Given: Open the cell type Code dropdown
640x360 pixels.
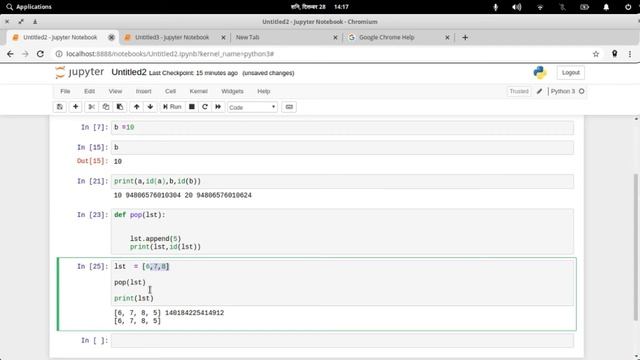Looking at the screenshot, I should tap(252, 107).
